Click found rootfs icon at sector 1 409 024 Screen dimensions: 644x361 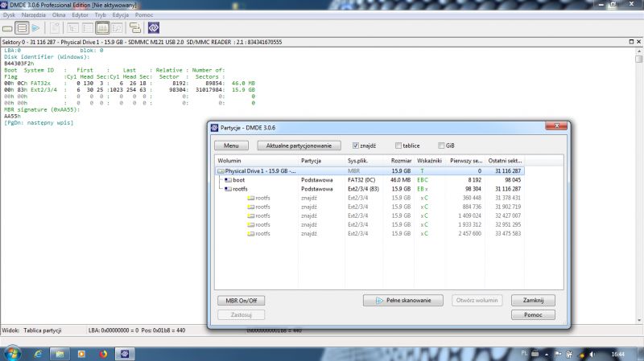click(250, 215)
